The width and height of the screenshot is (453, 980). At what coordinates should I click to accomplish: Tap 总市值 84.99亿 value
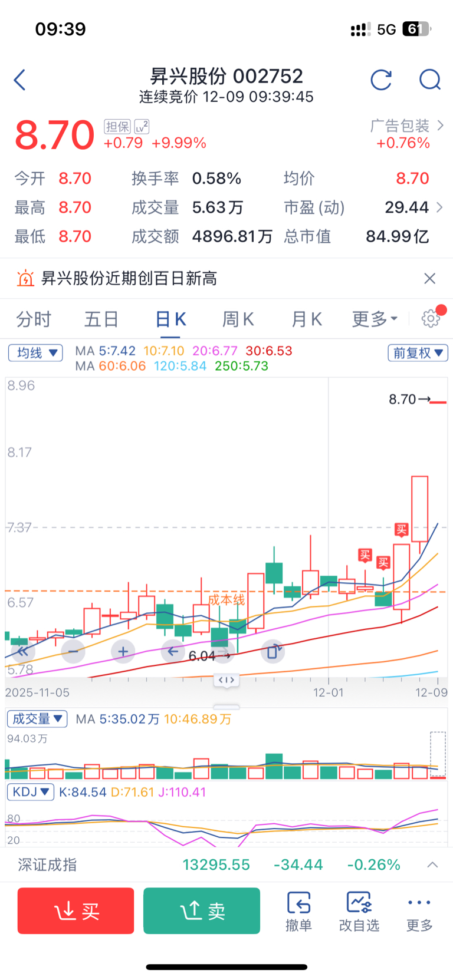coord(398,236)
